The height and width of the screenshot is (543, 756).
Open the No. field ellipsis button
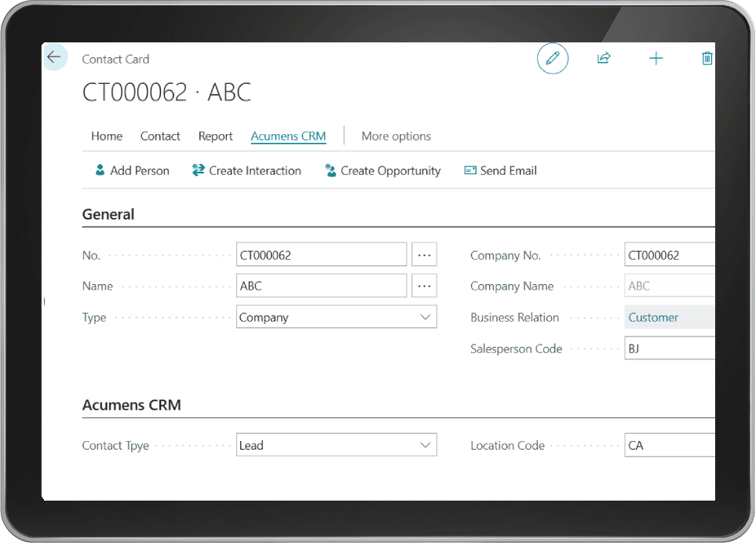click(x=424, y=254)
